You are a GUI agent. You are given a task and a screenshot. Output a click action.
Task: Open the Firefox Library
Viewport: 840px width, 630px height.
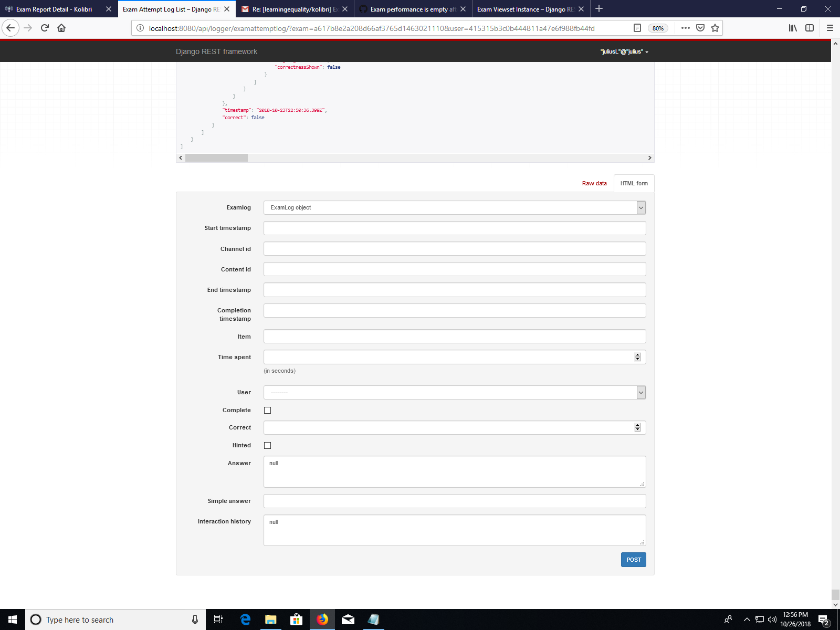coord(793,28)
